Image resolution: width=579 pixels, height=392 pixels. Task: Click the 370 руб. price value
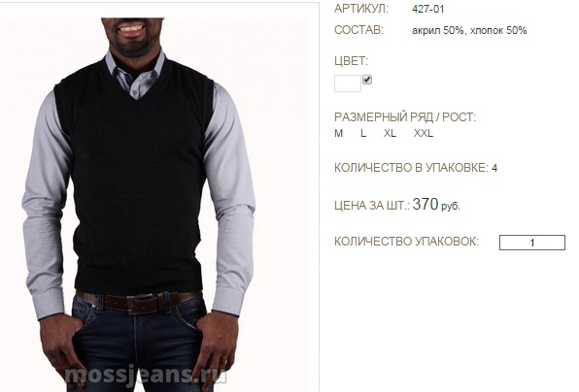[436, 205]
